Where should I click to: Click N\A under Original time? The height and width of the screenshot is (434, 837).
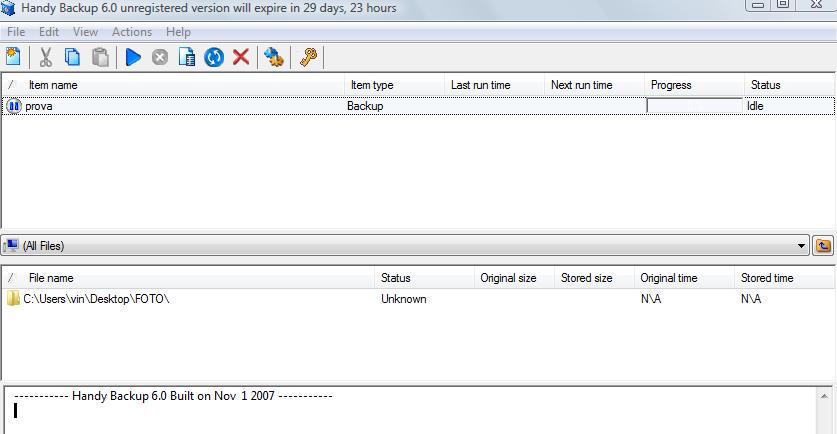[x=651, y=299]
